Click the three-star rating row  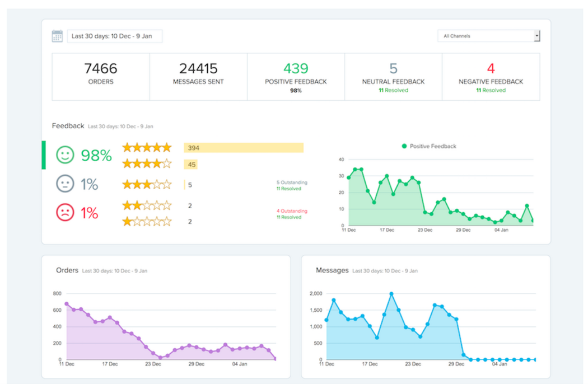147,184
